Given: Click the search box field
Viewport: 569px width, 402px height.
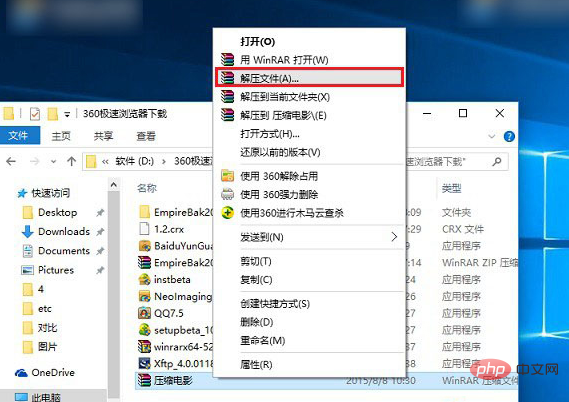Looking at the screenshot, I should click(457, 161).
